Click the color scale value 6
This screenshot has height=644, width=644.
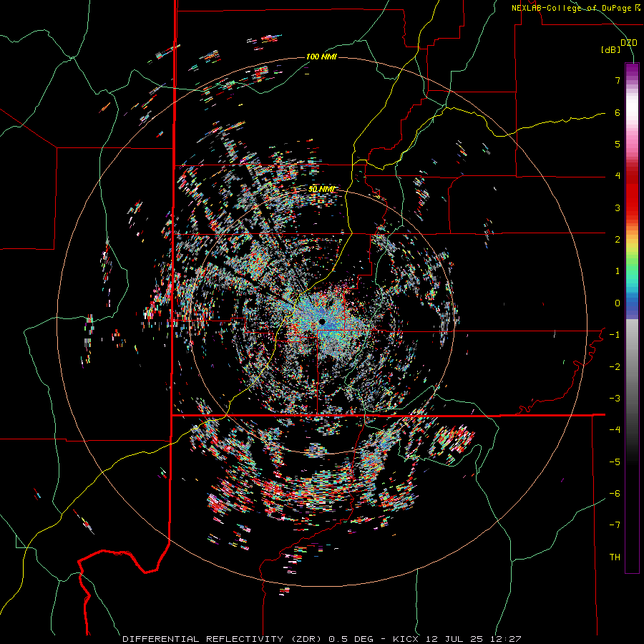[618, 112]
